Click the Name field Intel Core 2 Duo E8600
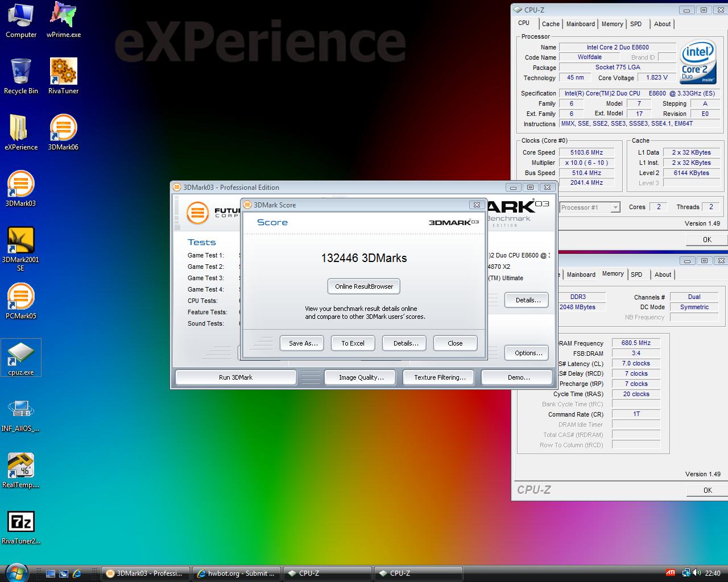This screenshot has height=582, width=728. tap(618, 47)
